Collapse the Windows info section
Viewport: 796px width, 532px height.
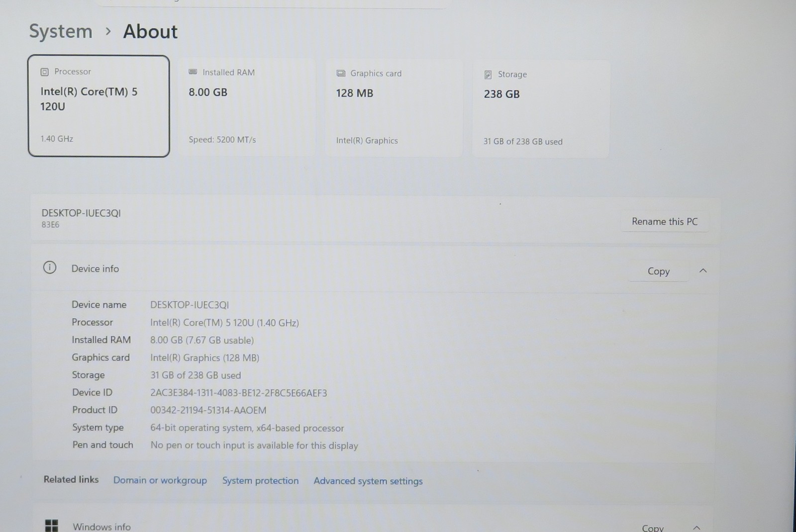click(696, 528)
